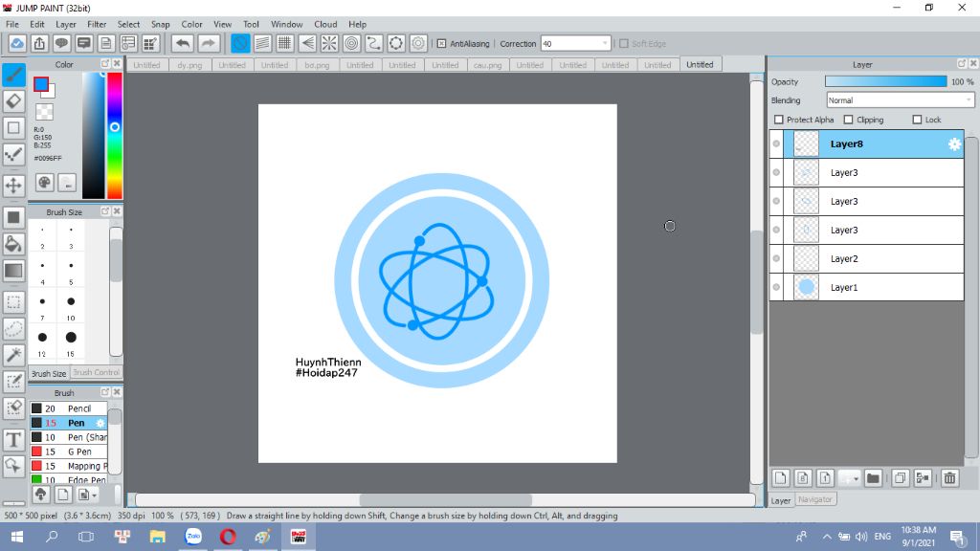
Task: Enable crisscross grid snap
Action: pyautogui.click(x=284, y=43)
